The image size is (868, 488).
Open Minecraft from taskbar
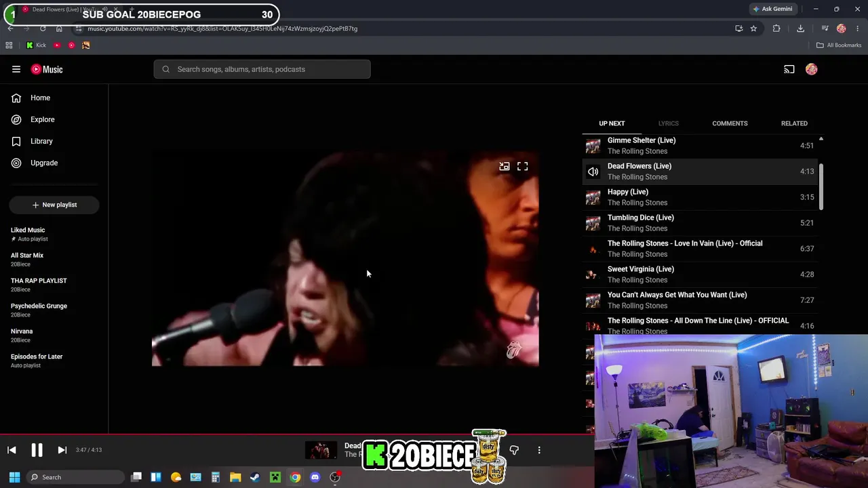pyautogui.click(x=275, y=477)
